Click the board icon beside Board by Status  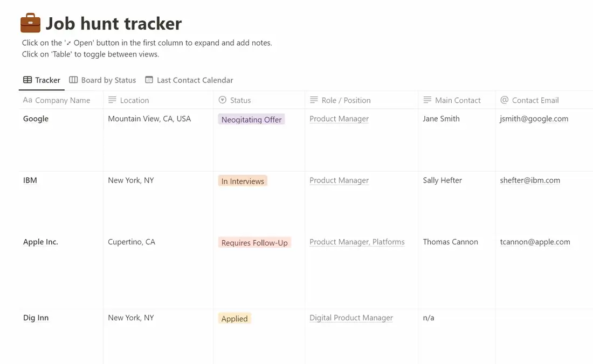click(x=73, y=80)
